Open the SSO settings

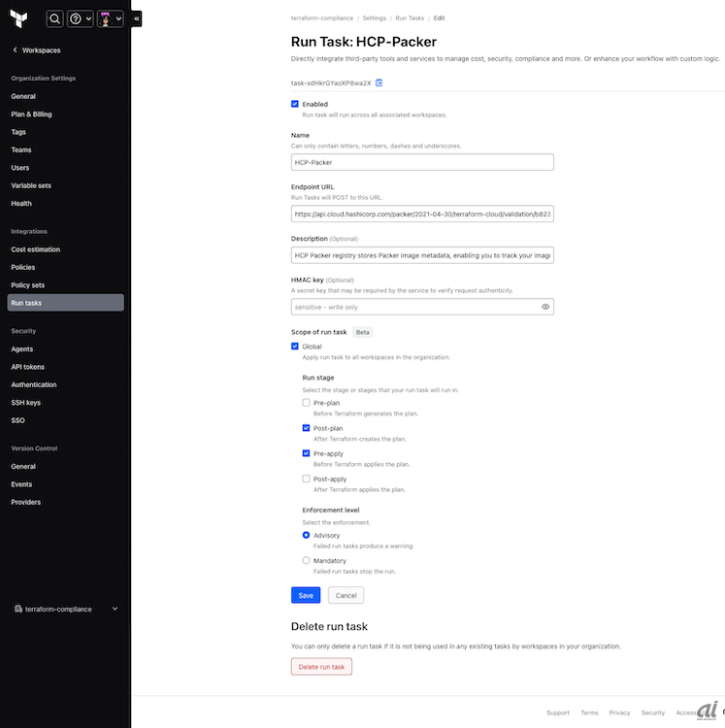click(18, 420)
